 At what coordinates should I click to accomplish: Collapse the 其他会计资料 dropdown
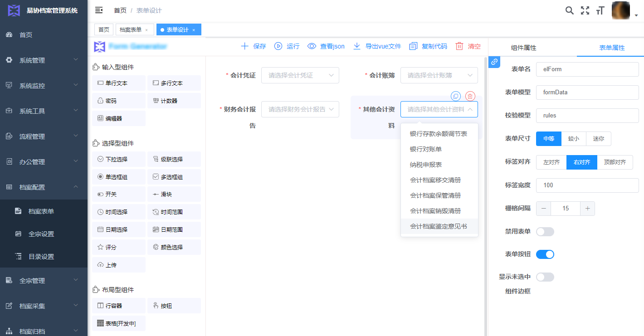439,109
